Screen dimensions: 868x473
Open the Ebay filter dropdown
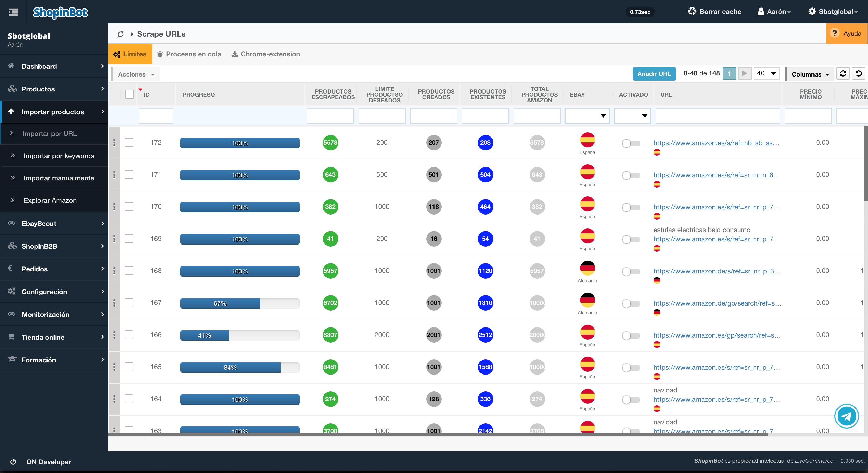[587, 116]
